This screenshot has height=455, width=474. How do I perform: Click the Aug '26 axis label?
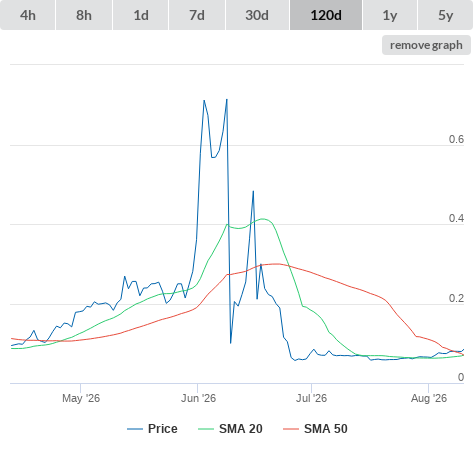pos(429,398)
